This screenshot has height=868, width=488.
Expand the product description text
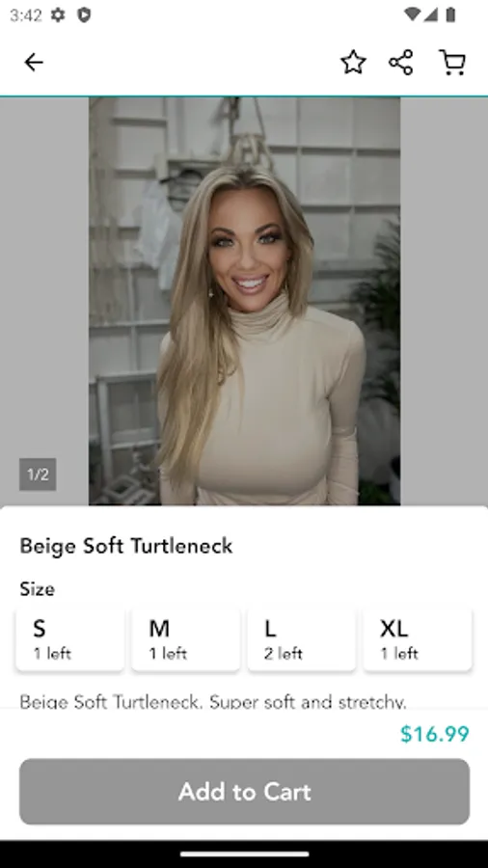(213, 702)
